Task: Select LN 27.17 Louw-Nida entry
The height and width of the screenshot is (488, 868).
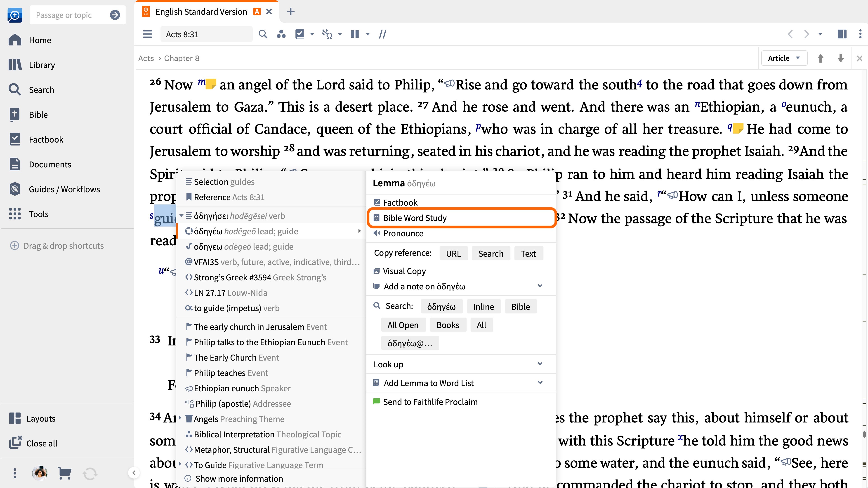Action: point(271,293)
